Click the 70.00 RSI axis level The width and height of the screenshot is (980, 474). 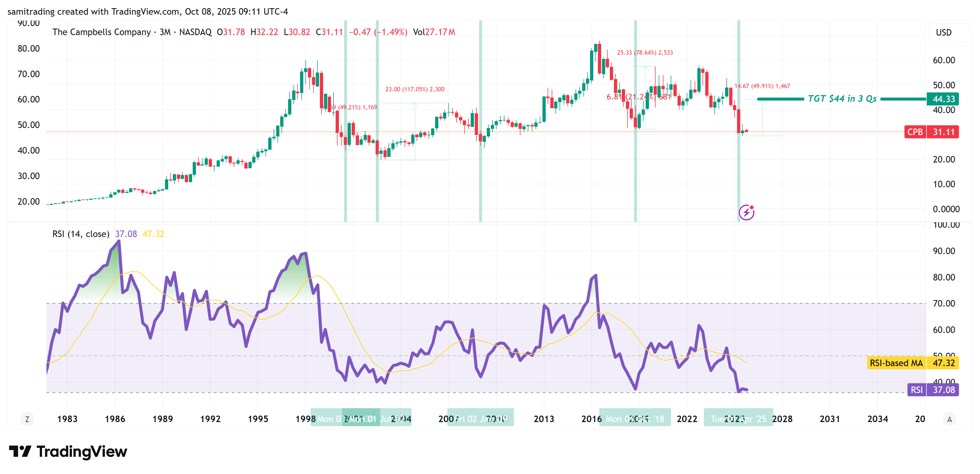tap(944, 304)
